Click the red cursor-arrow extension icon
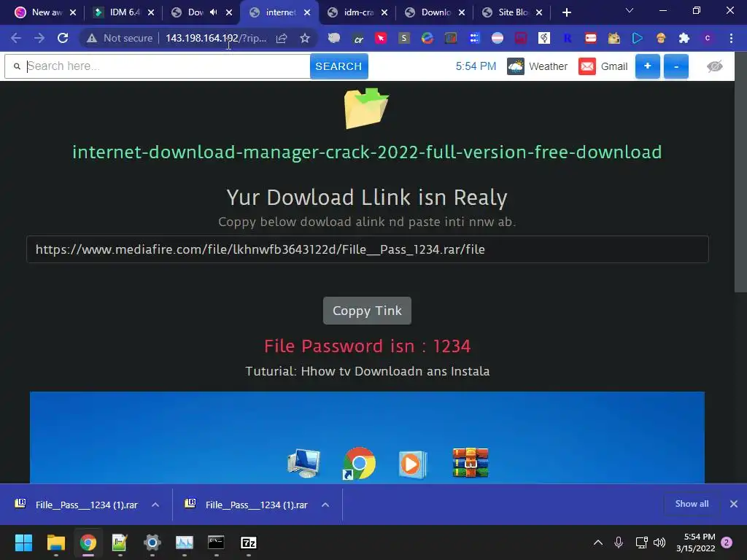This screenshot has width=747, height=560. click(x=381, y=38)
